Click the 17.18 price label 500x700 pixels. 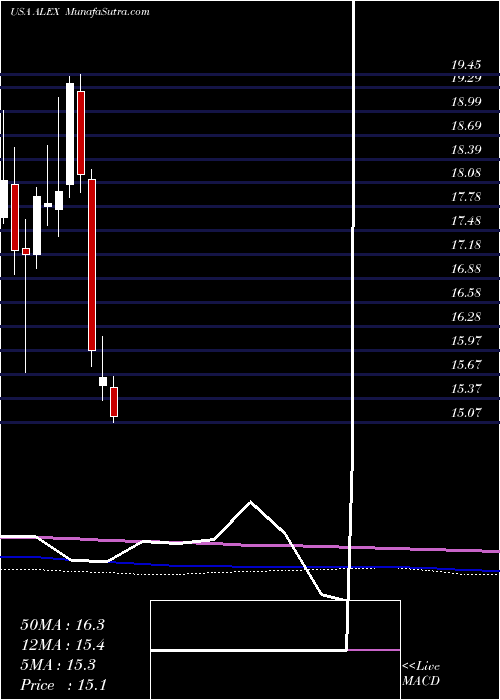point(466,245)
